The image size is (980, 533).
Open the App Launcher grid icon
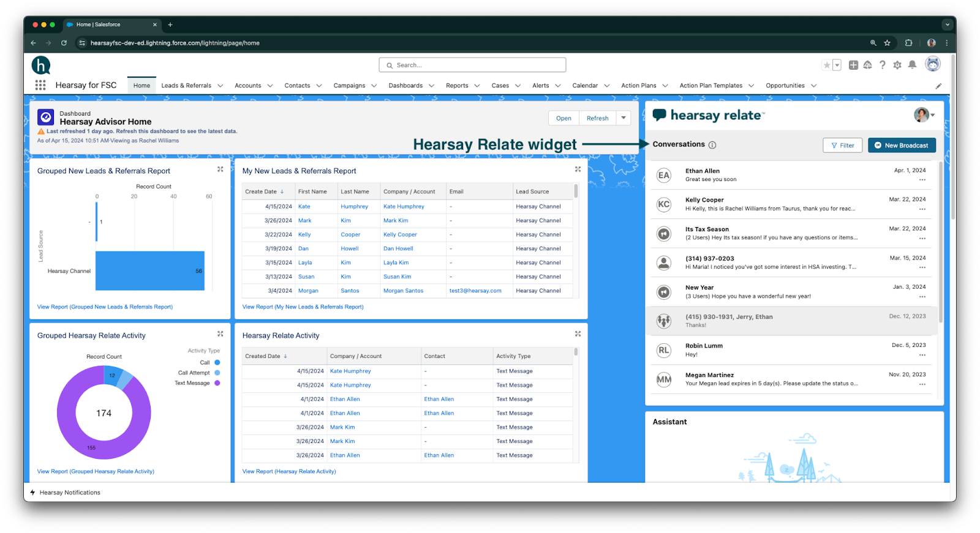40,85
